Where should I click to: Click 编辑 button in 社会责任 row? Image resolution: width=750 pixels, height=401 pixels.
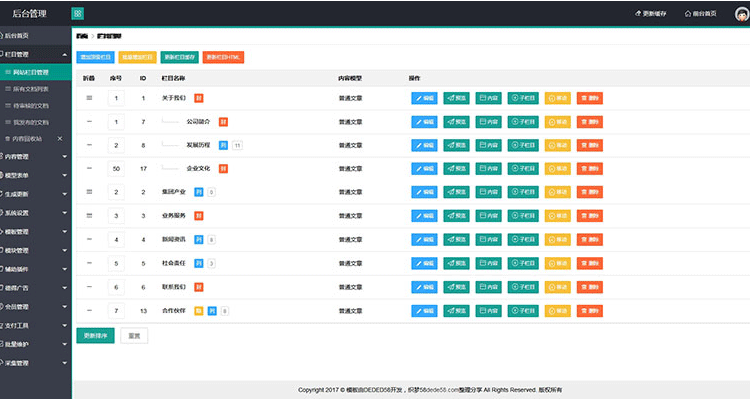[x=424, y=263]
